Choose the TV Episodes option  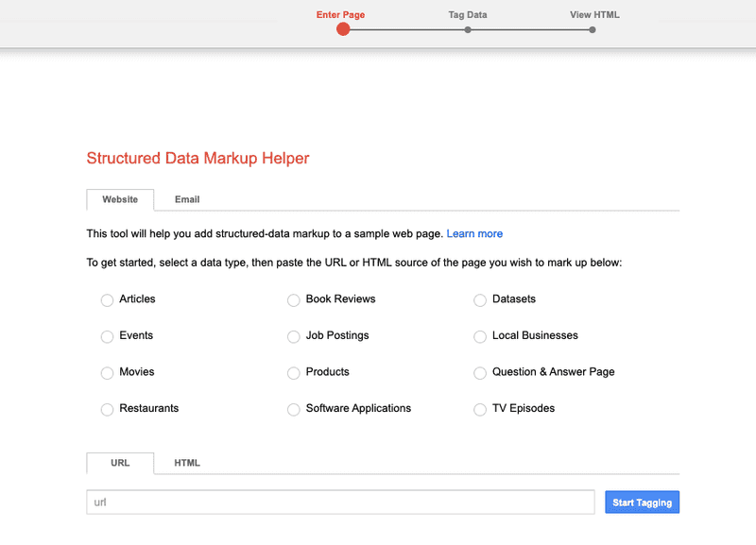point(480,409)
